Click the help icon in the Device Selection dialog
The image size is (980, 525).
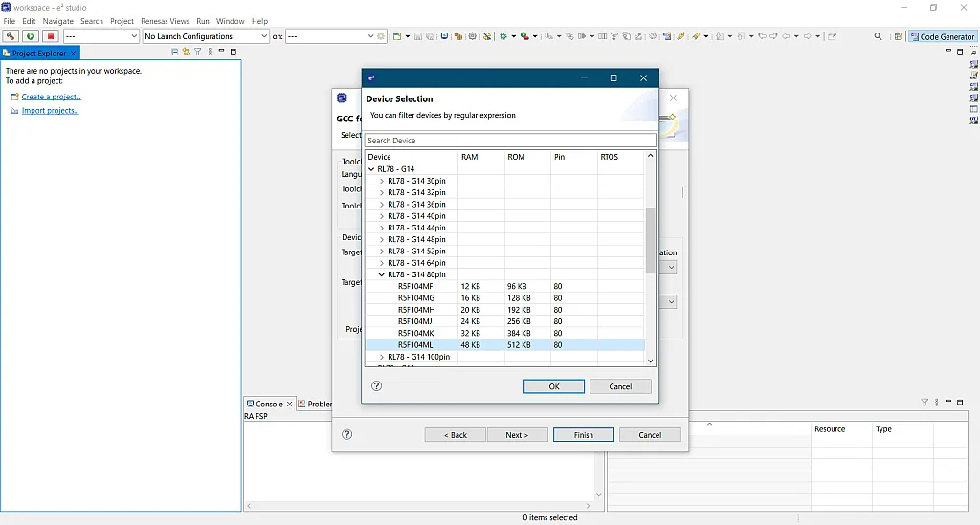click(x=376, y=385)
